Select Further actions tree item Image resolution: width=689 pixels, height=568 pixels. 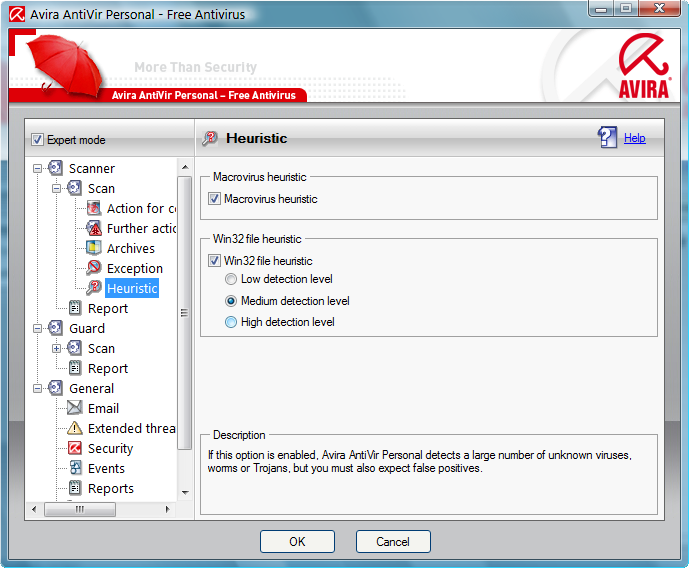click(141, 228)
